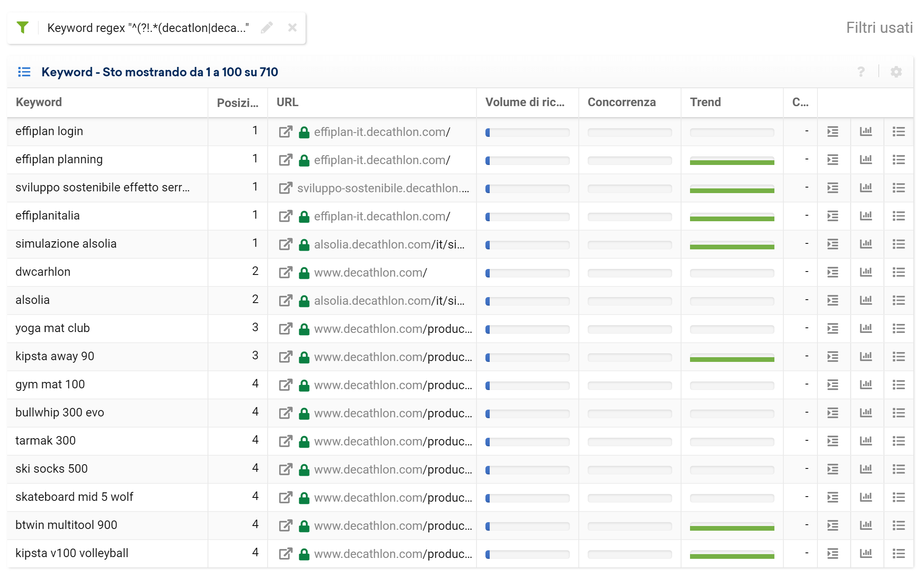Open the external link icon for effiplan login
924x578 pixels.
[x=286, y=132]
